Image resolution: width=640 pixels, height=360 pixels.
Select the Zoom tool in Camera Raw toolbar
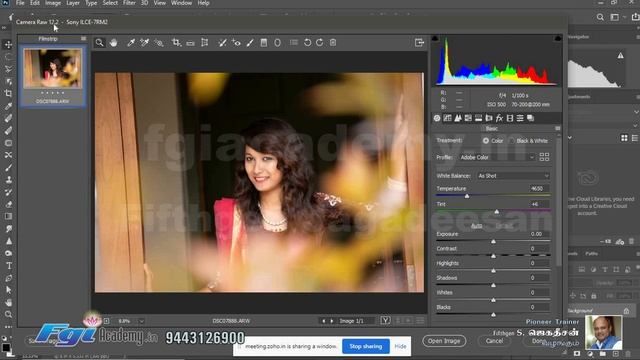tap(100, 42)
